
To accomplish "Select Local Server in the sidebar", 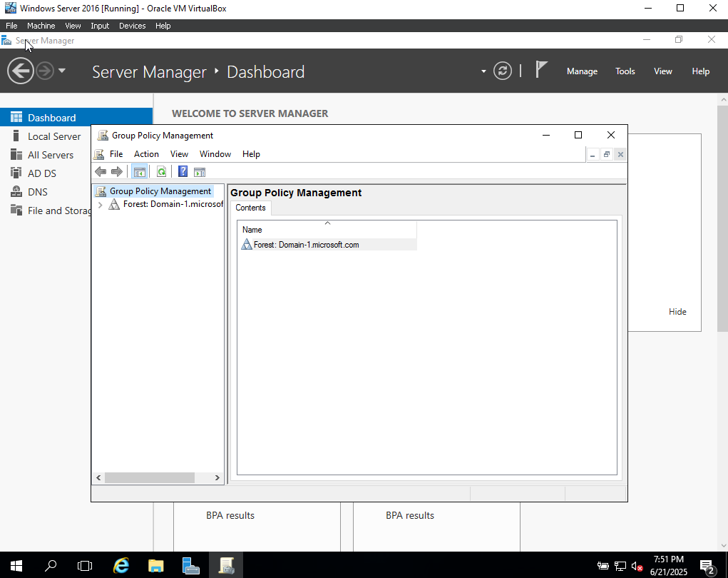I will (x=54, y=136).
